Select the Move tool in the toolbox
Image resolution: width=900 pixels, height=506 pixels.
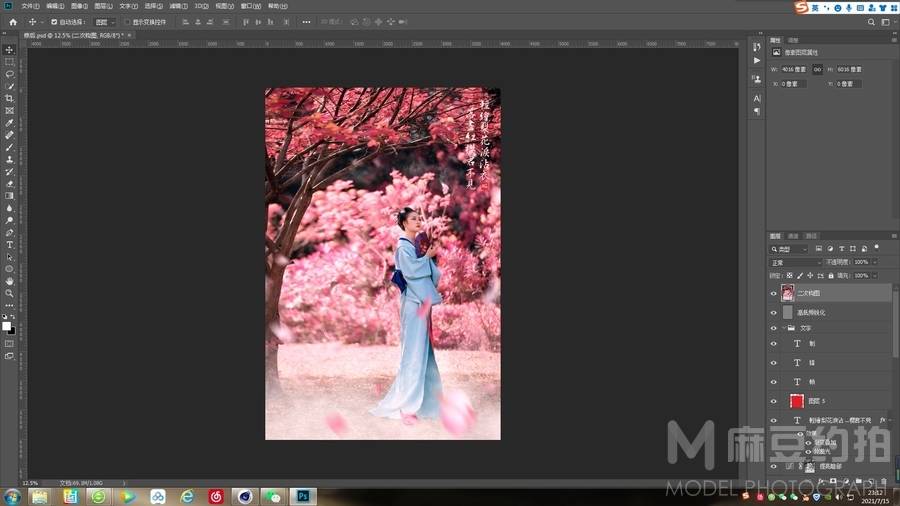click(x=9, y=50)
